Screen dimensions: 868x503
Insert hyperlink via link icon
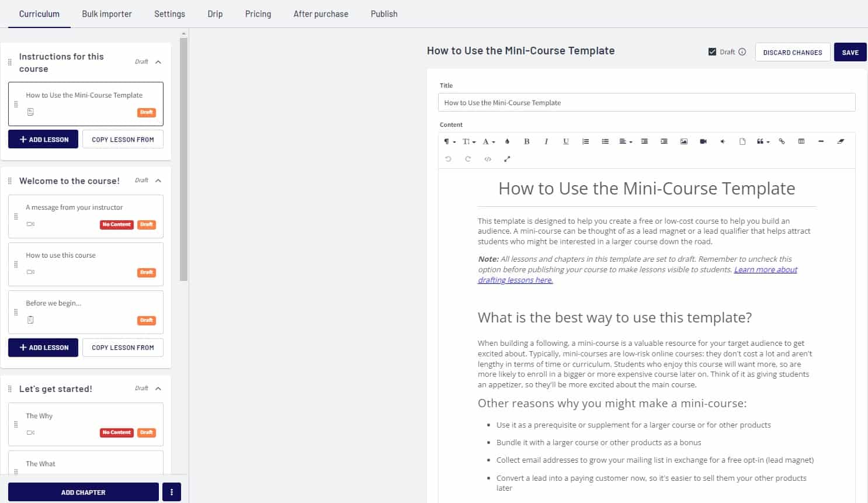[782, 141]
